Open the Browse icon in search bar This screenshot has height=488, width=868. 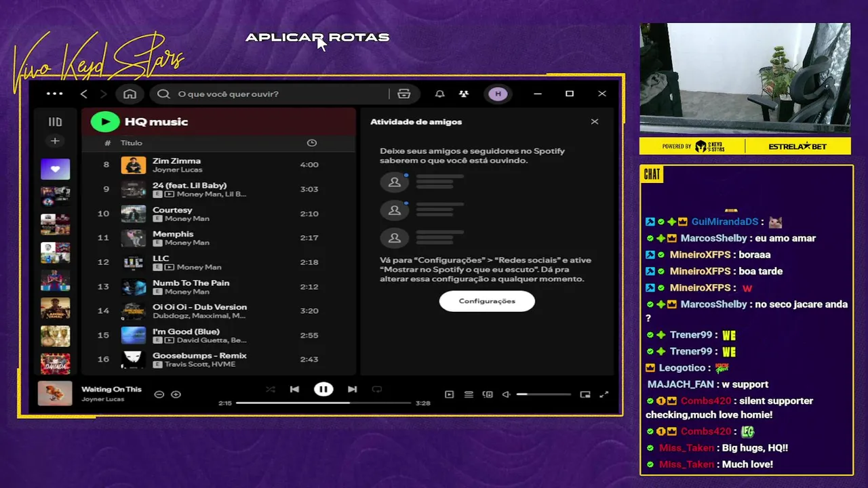click(404, 94)
